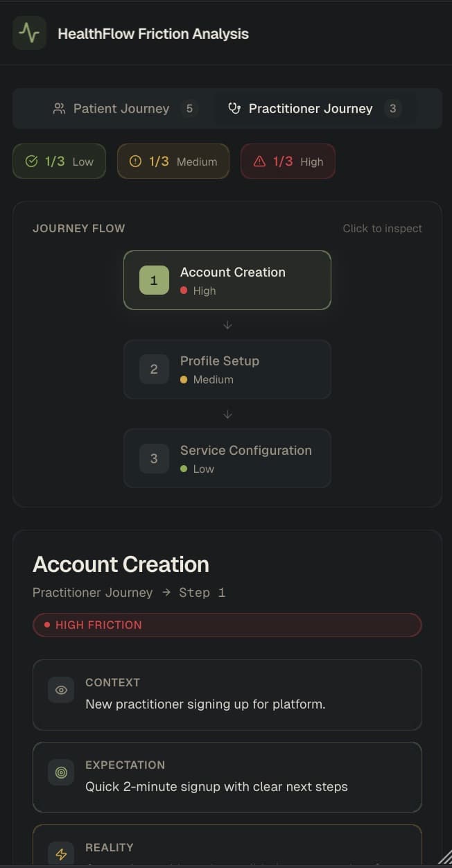Click the High Friction status badge
The height and width of the screenshot is (868, 452).
point(227,625)
